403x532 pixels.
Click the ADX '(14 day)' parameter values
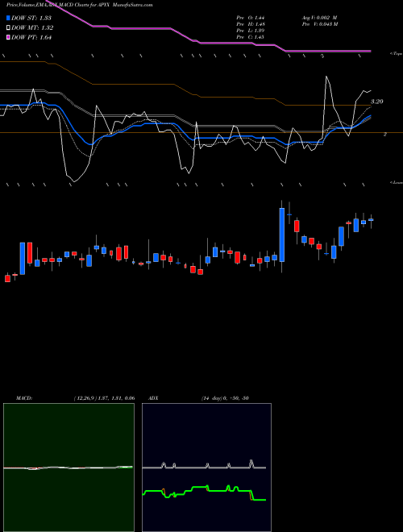(225, 398)
